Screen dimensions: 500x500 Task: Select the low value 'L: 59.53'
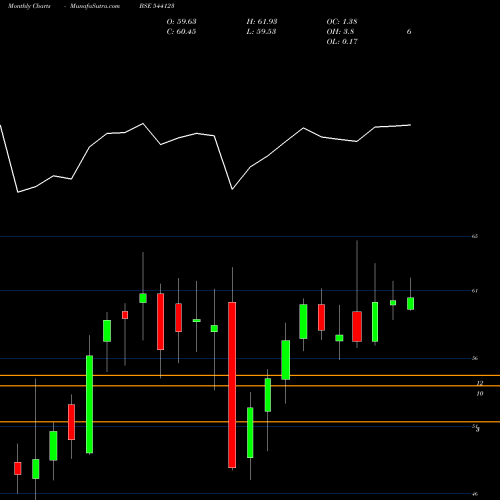(x=261, y=32)
